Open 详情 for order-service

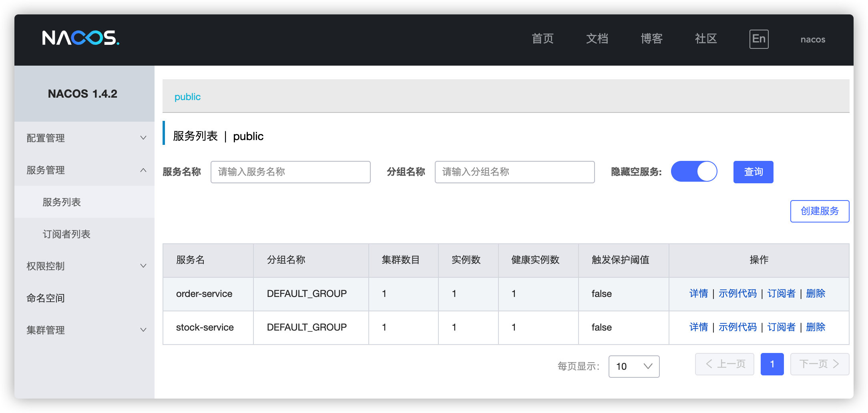(698, 293)
